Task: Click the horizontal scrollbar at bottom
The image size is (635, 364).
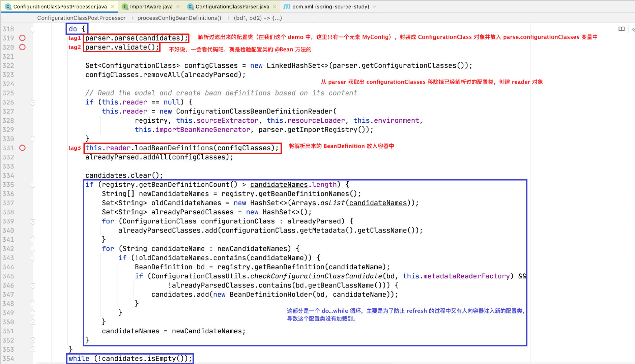Action: [x=216, y=363]
